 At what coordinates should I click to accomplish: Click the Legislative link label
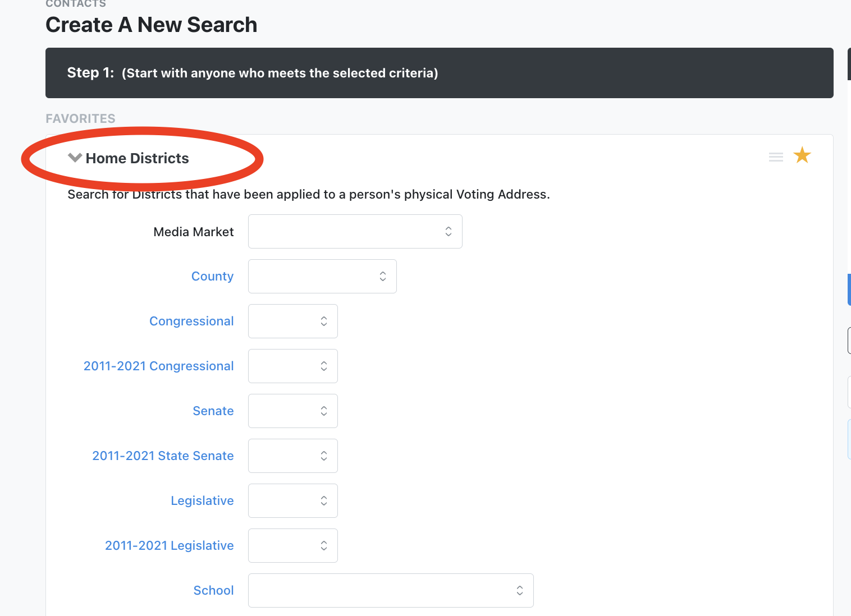point(202,500)
